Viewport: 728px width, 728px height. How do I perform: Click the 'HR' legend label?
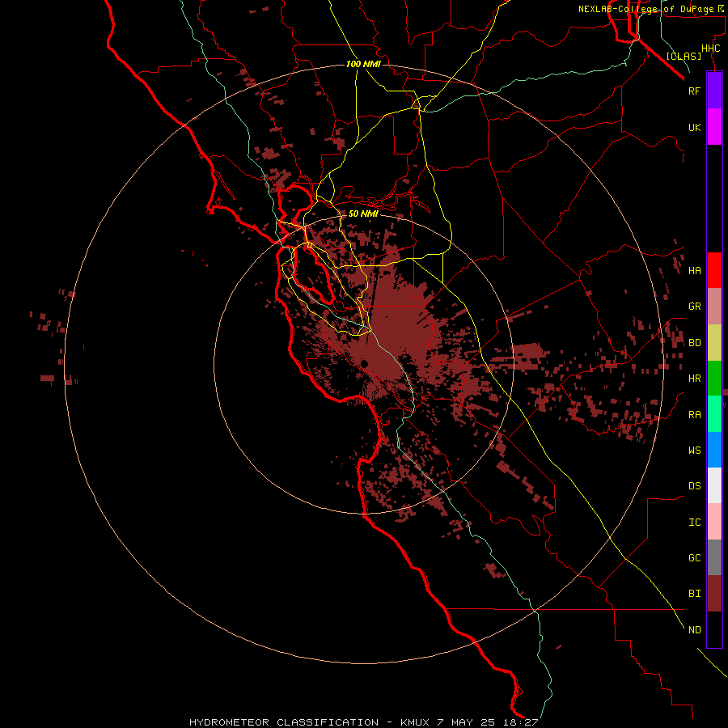[x=694, y=379]
